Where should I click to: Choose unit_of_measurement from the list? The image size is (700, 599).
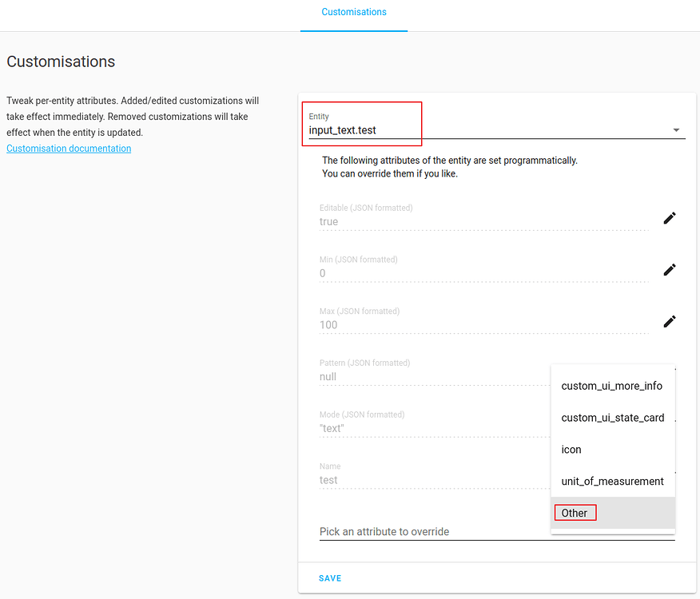pyautogui.click(x=612, y=481)
